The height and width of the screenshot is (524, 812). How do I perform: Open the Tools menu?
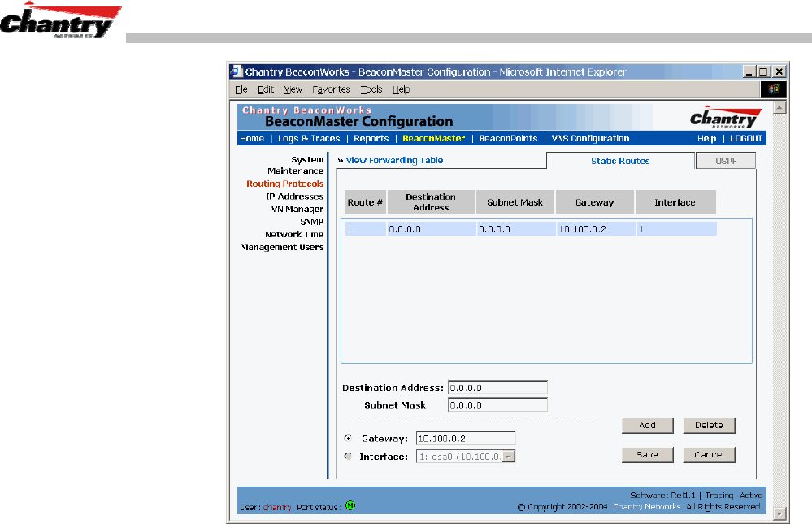point(371,89)
